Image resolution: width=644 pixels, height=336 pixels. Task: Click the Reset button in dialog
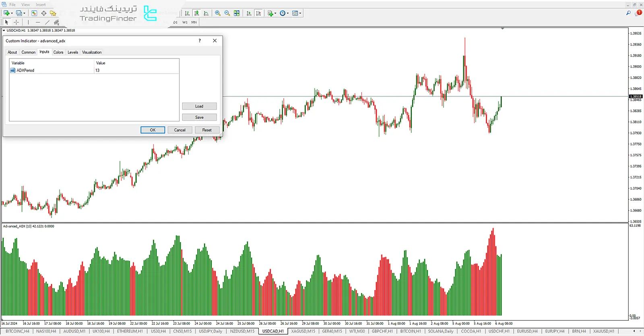tap(207, 130)
